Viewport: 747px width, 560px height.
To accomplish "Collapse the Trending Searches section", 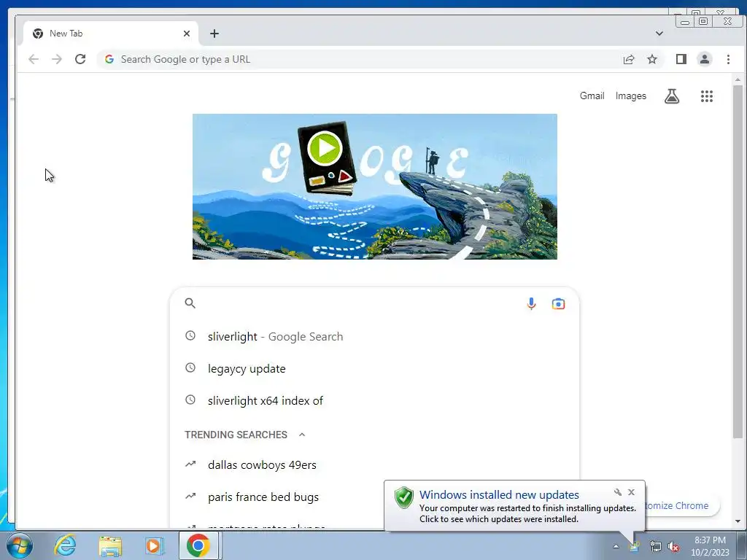I will pos(301,435).
